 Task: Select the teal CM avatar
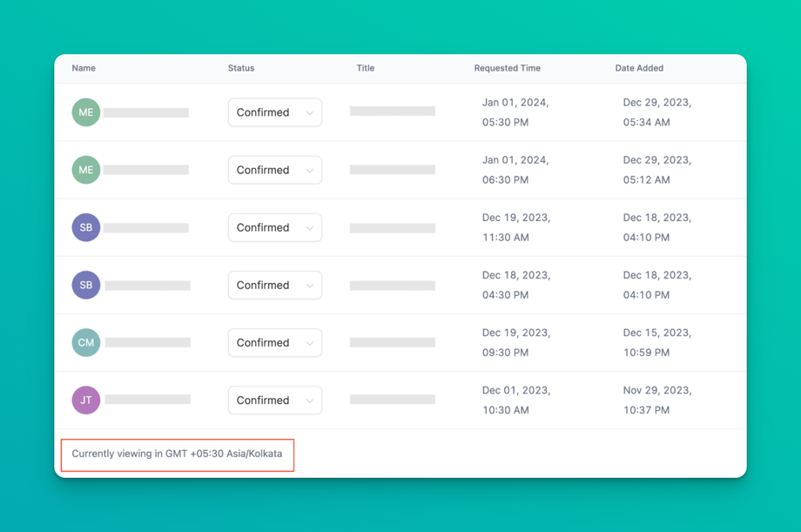coord(86,342)
